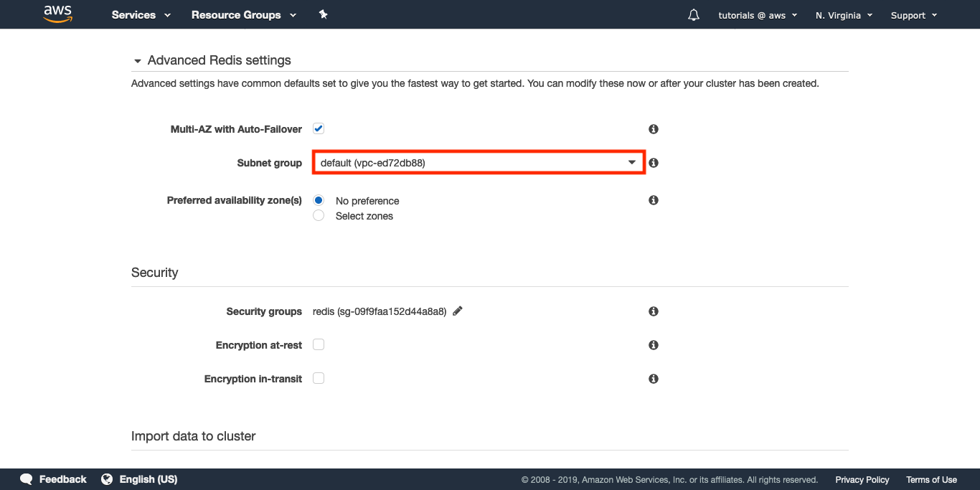Viewport: 980px width, 490px height.
Task: Open the notifications bell
Action: pos(693,15)
